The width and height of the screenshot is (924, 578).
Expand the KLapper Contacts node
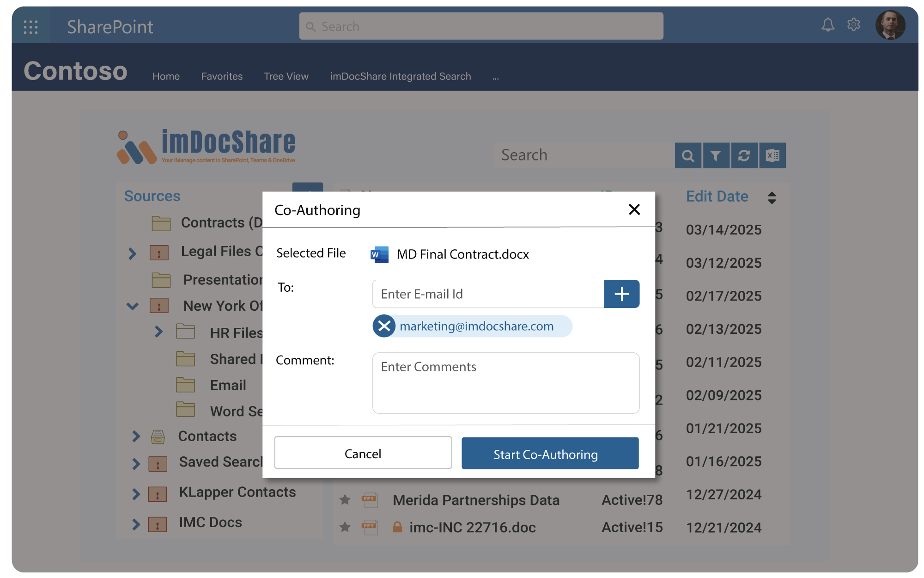point(135,494)
